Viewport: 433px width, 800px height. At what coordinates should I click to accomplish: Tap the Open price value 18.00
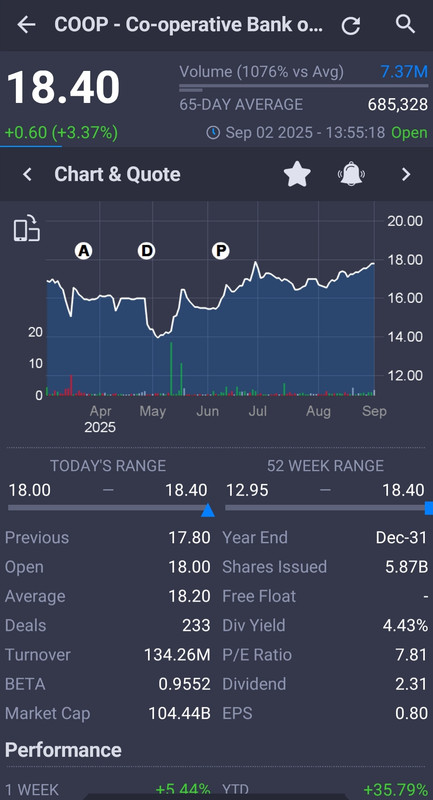coord(190,567)
